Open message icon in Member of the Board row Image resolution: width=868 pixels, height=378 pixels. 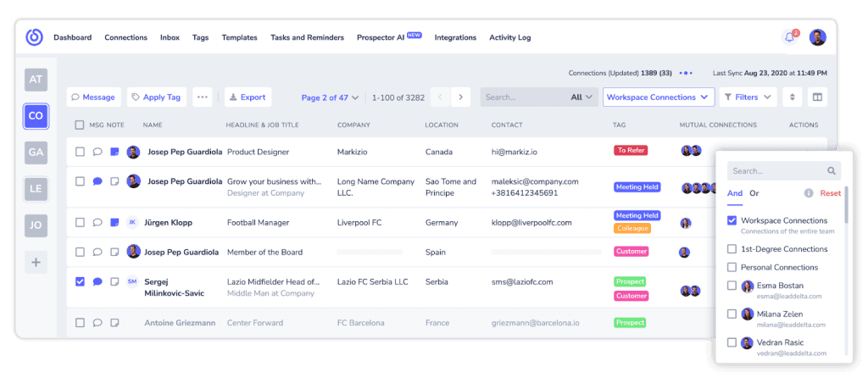tap(97, 252)
